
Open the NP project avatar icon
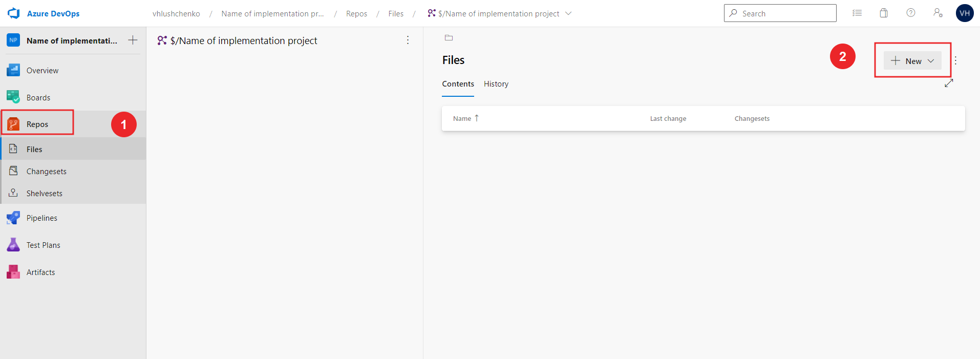[13, 40]
